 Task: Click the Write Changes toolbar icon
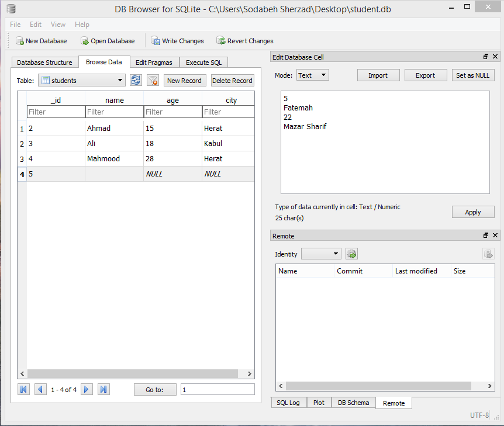coord(156,41)
